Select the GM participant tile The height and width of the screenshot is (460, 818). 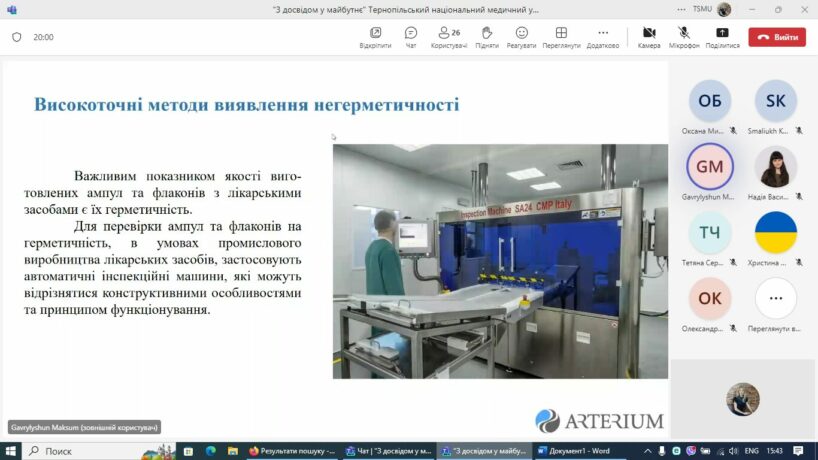(709, 167)
